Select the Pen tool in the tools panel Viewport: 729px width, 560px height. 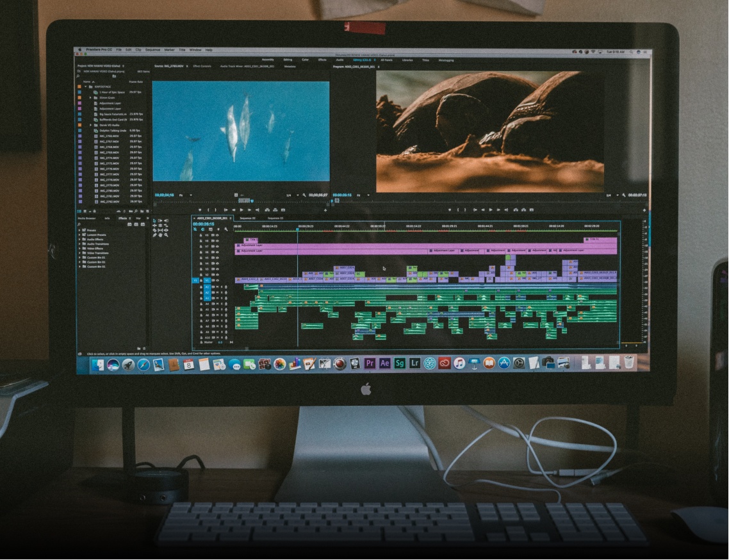point(154,235)
